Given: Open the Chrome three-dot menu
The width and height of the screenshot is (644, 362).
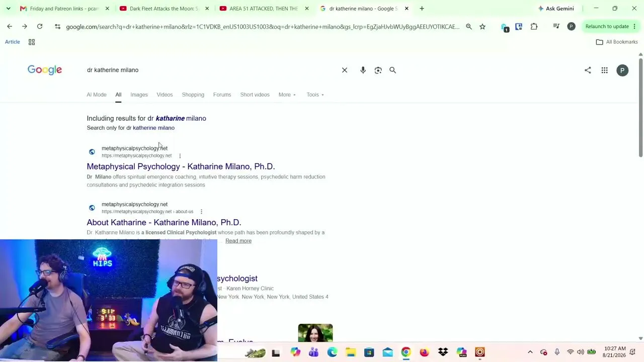Looking at the screenshot, I should pos(634,27).
